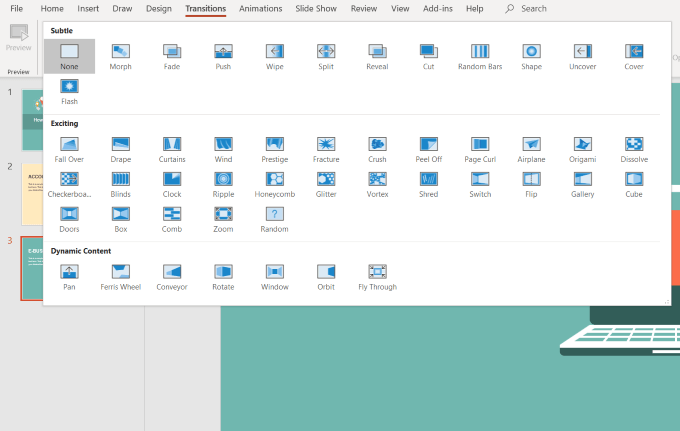Apply the Dissolve transition
Screen dimensions: 680x431
click(x=634, y=149)
